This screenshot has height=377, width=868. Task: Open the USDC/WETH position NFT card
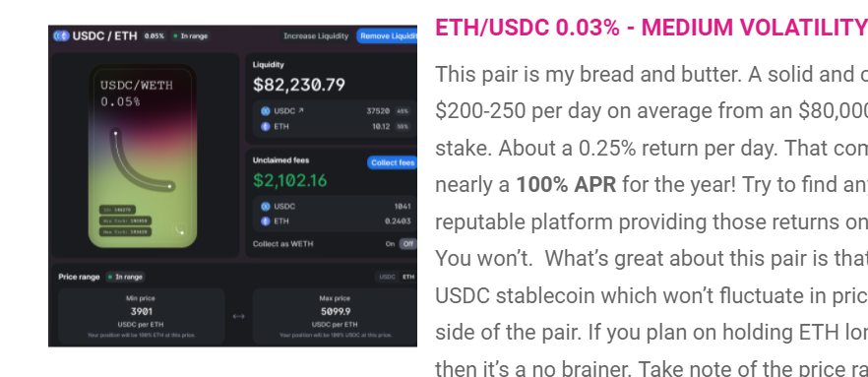tap(143, 156)
